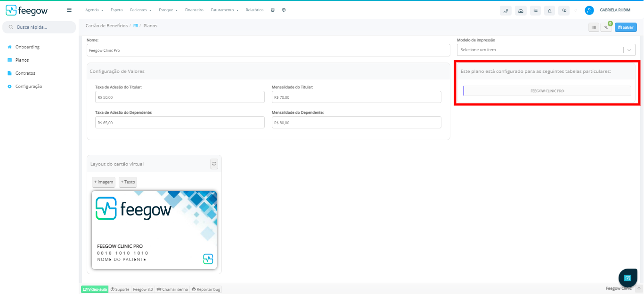Click the table icon in breadcrumb
Viewport: 644px width, 294px height.
coord(136,26)
